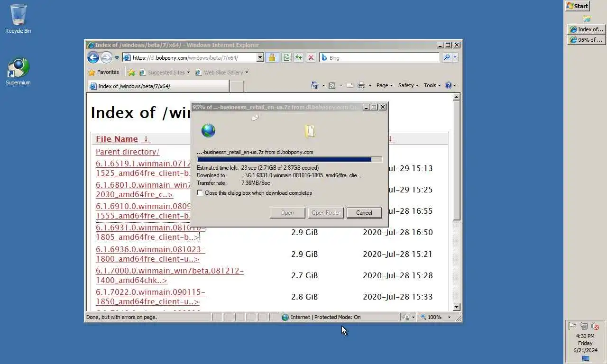The height and width of the screenshot is (364, 607).
Task: Click the page scrollbar up arrow
Action: 456,97
